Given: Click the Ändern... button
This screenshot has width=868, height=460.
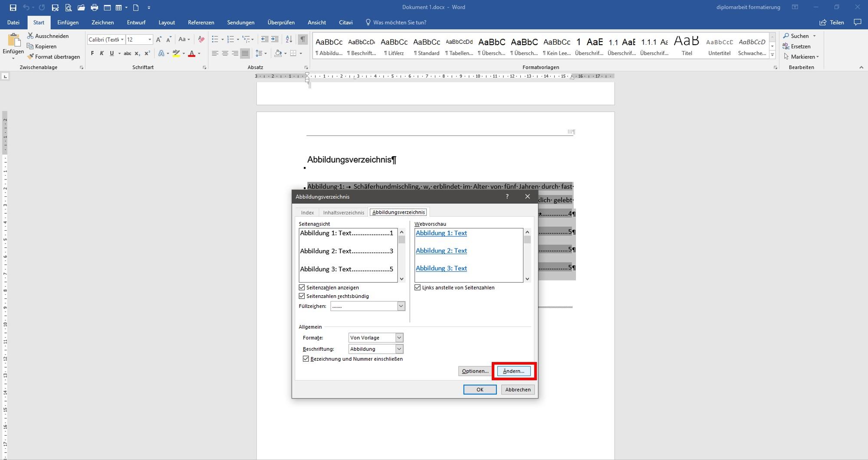Looking at the screenshot, I should [x=514, y=371].
